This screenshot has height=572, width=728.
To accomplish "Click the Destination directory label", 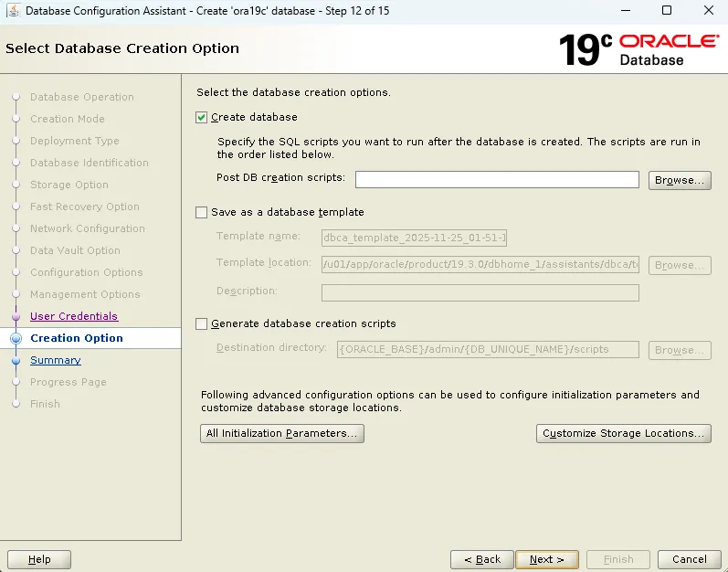I will pyautogui.click(x=271, y=348).
